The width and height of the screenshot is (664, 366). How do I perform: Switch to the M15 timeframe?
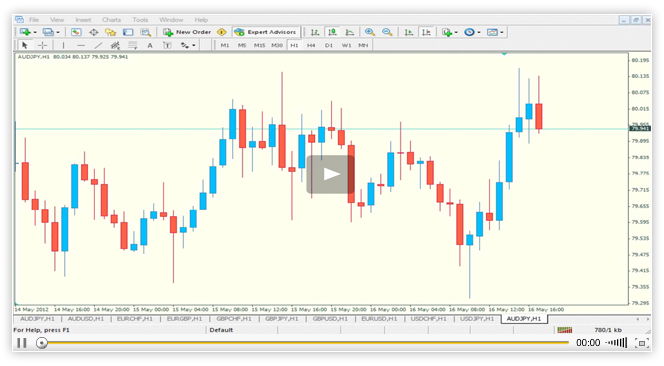[260, 45]
